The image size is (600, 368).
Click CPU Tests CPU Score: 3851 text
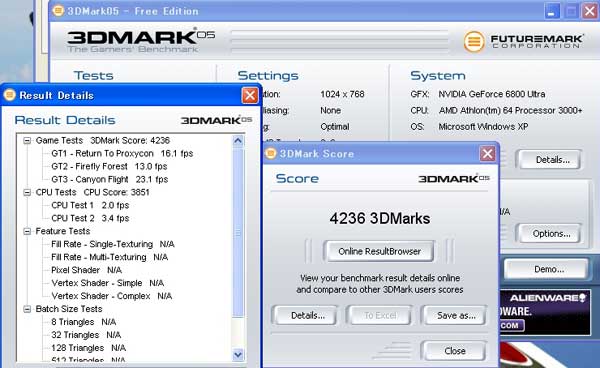[92, 192]
